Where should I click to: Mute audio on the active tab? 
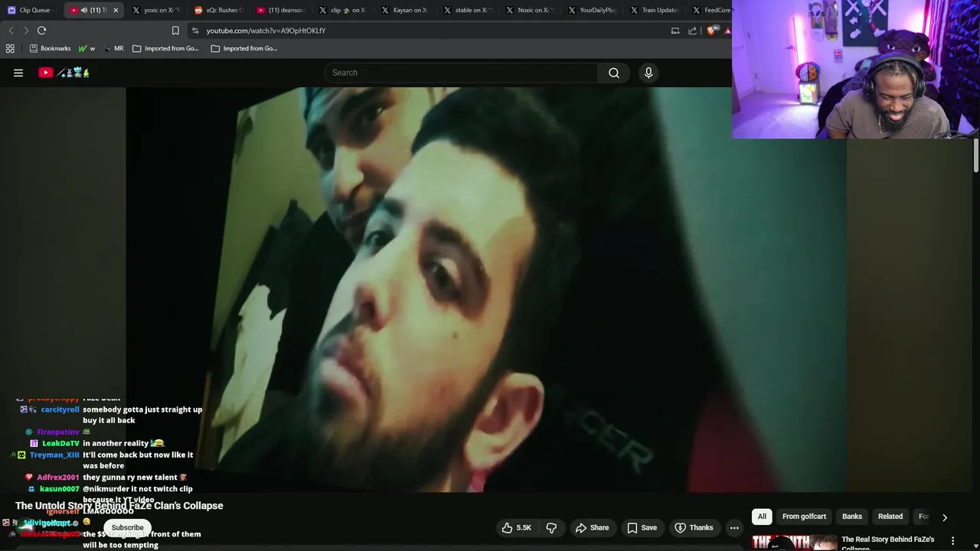(84, 10)
